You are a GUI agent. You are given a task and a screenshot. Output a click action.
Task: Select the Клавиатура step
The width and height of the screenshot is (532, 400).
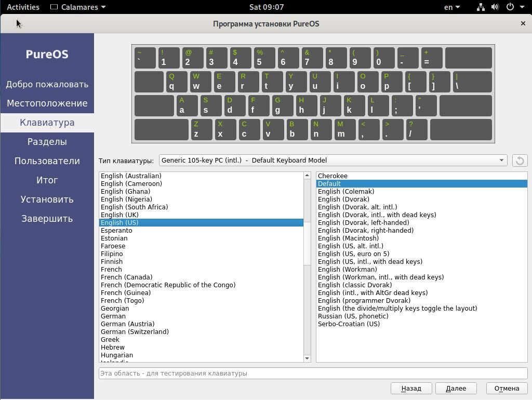(x=47, y=123)
